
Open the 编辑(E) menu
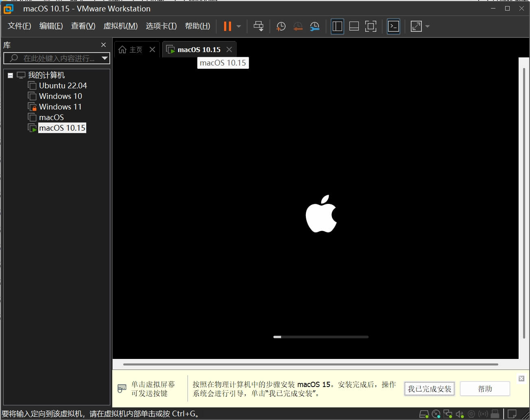pyautogui.click(x=51, y=26)
